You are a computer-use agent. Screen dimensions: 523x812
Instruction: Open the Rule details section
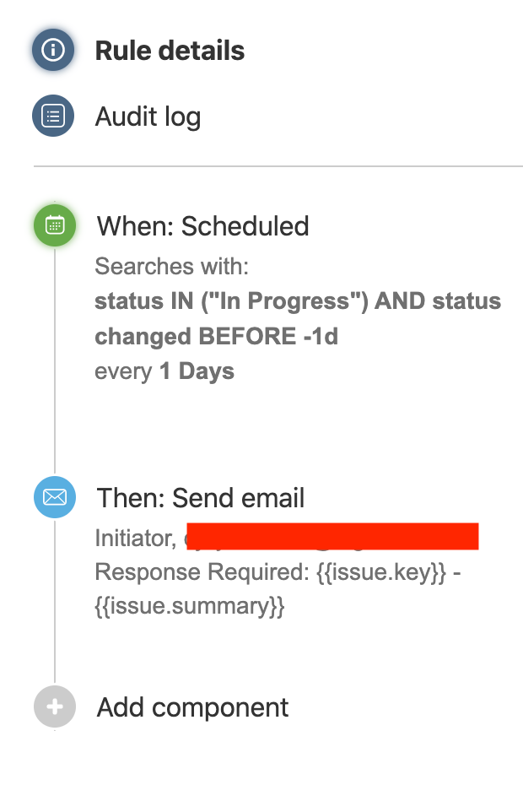[170, 50]
